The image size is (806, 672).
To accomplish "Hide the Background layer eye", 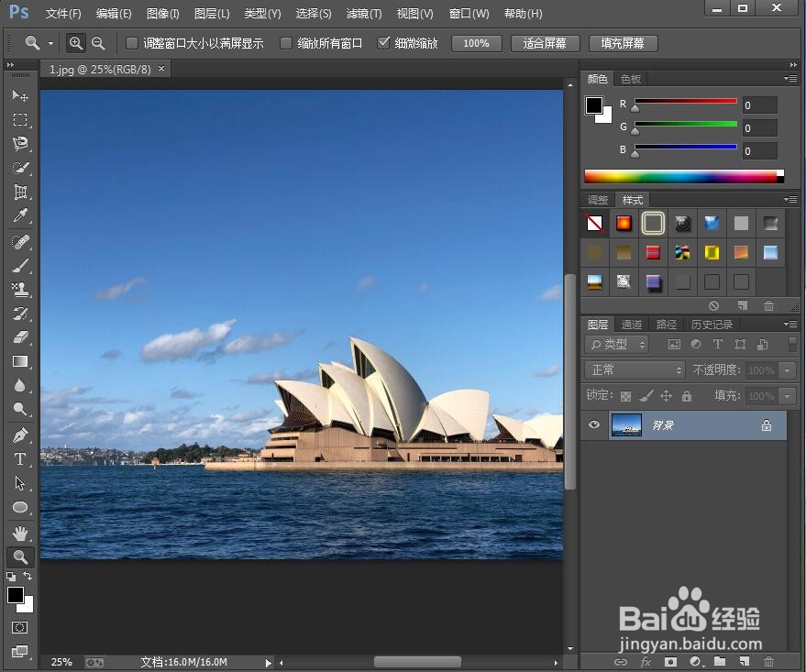I will 594,424.
